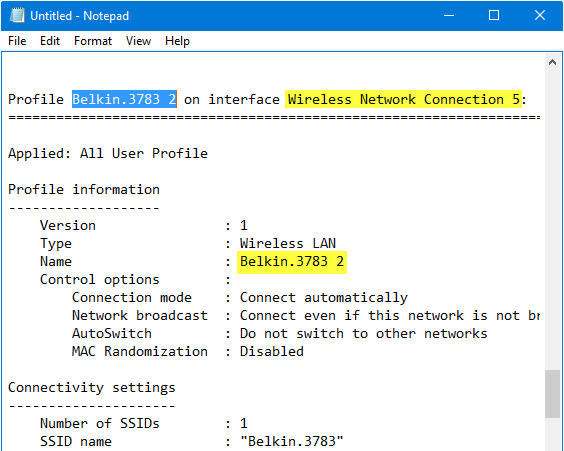
Task: Close the Untitled Notepad window
Action: click(540, 15)
